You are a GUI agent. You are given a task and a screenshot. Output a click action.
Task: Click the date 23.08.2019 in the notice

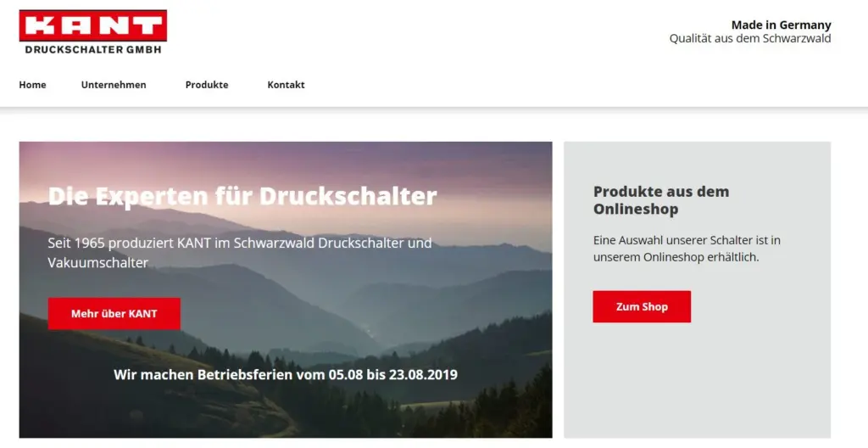[x=423, y=374]
